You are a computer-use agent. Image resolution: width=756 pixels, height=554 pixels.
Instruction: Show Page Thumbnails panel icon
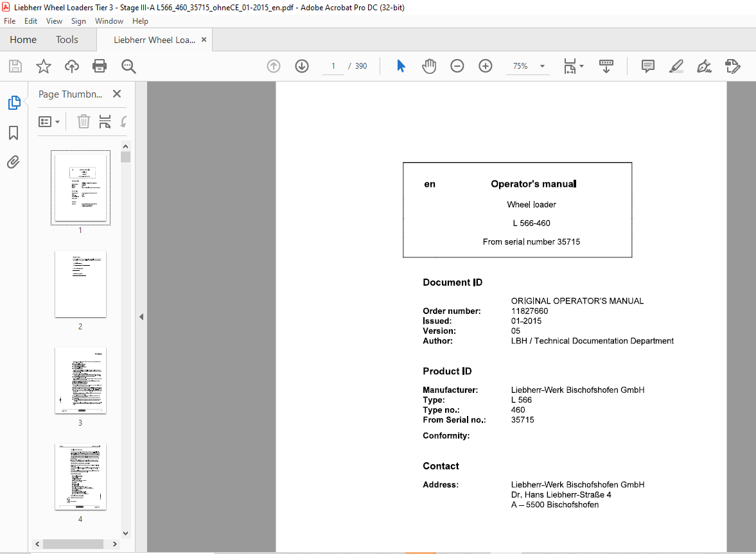14,103
